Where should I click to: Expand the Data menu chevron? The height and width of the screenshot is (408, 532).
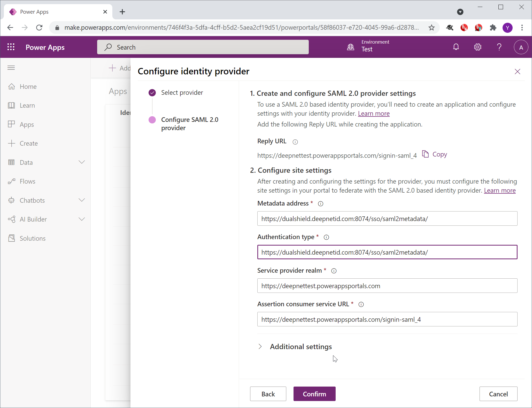tap(82, 162)
